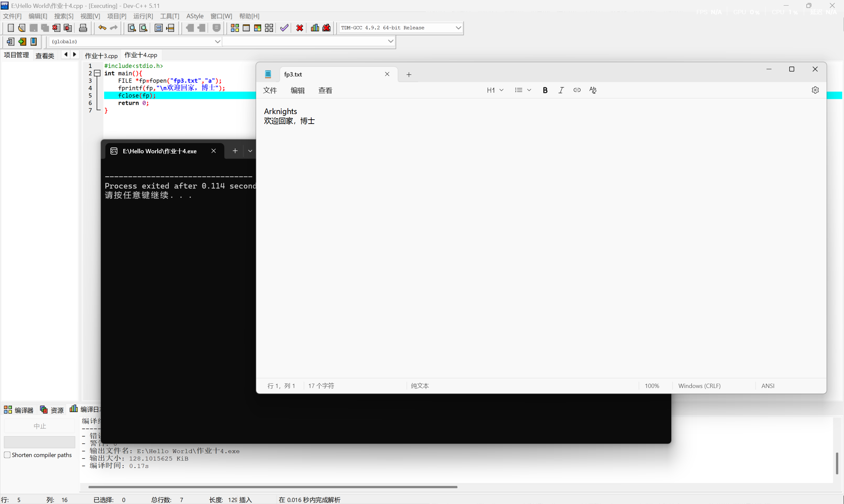This screenshot has width=844, height=504.
Task: Collapse the main() code fold box
Action: [x=98, y=73]
